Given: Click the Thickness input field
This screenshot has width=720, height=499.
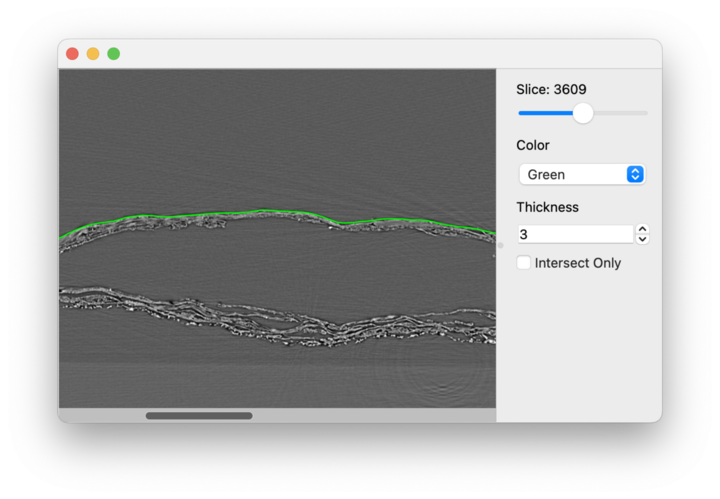Looking at the screenshot, I should point(576,234).
